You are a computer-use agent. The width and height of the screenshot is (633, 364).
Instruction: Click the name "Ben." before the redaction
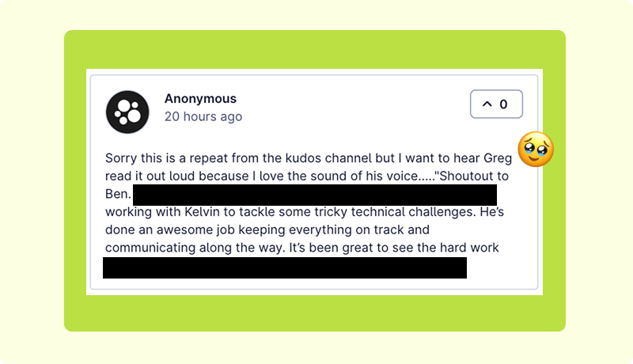pyautogui.click(x=117, y=194)
